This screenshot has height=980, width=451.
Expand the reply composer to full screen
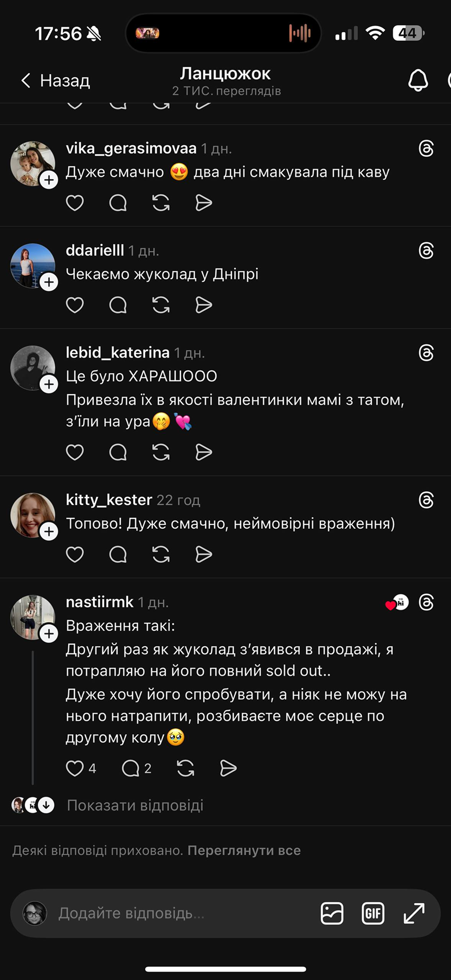[x=414, y=913]
